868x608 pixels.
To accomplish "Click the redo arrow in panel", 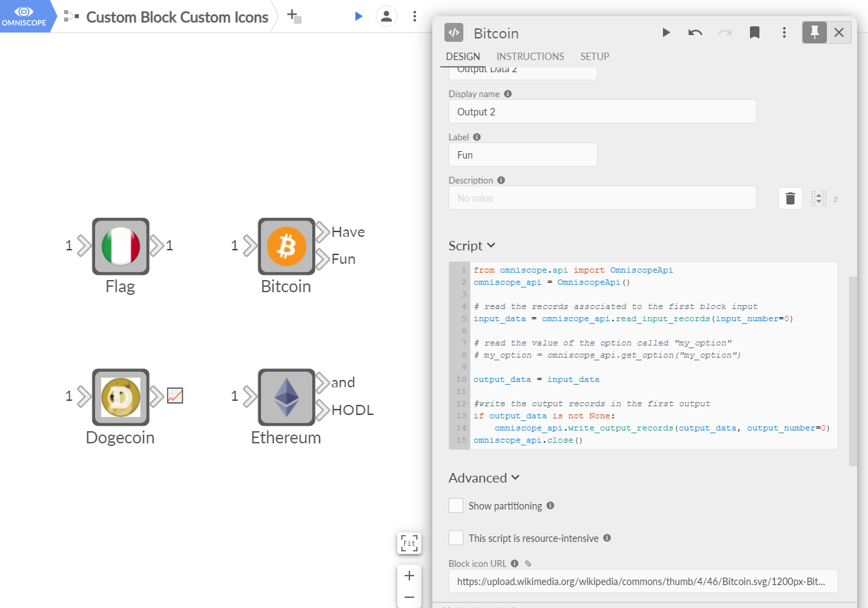I will (x=725, y=32).
